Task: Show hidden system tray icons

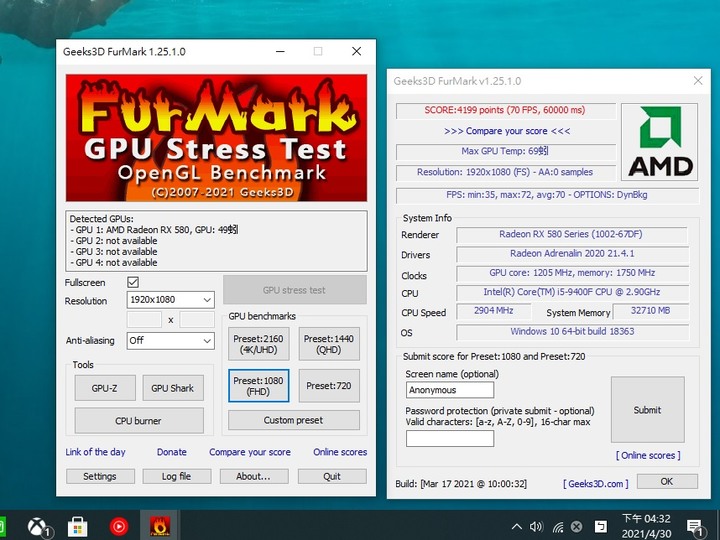Action: click(517, 527)
